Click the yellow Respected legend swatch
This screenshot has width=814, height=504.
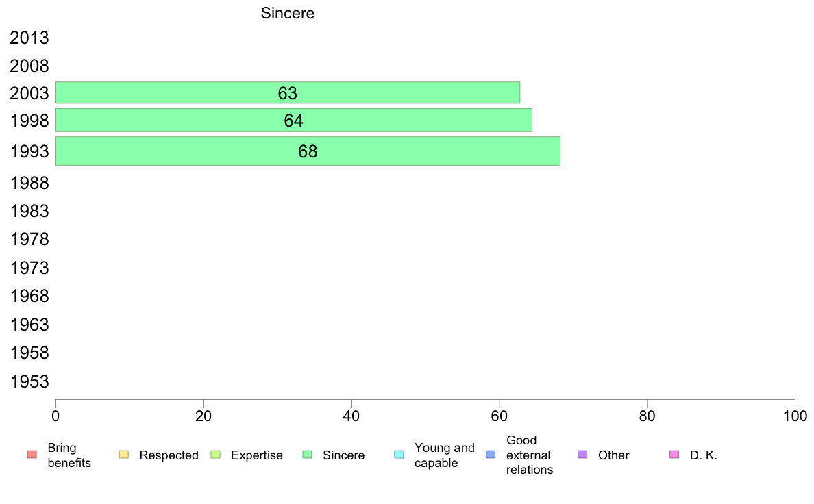click(123, 455)
